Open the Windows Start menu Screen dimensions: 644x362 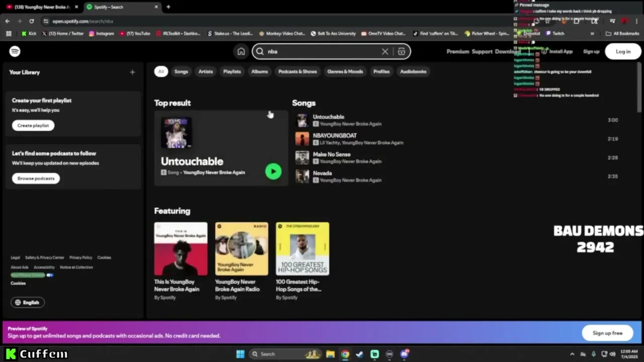point(240,354)
